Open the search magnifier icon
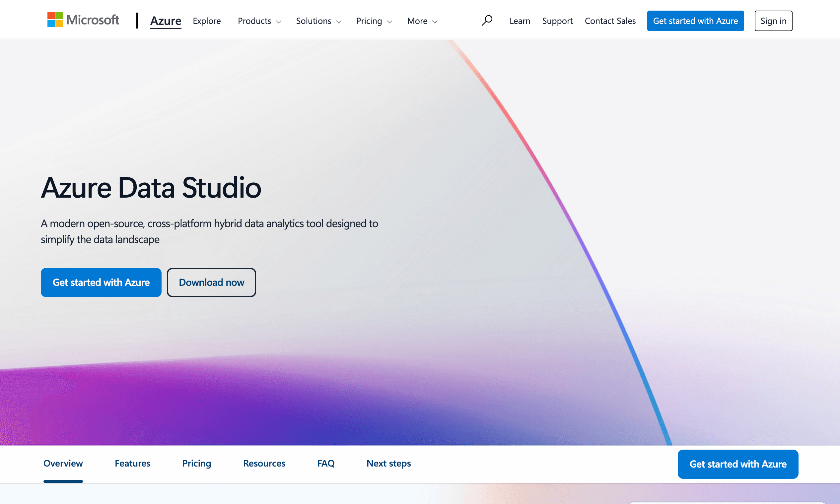The height and width of the screenshot is (504, 840). point(487,21)
